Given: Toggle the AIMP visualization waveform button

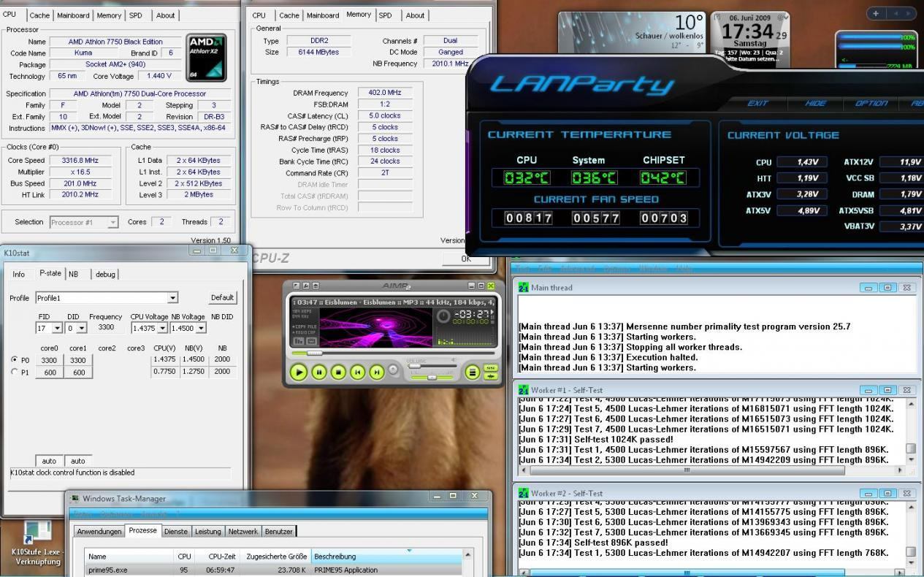Looking at the screenshot, I should coord(491,376).
